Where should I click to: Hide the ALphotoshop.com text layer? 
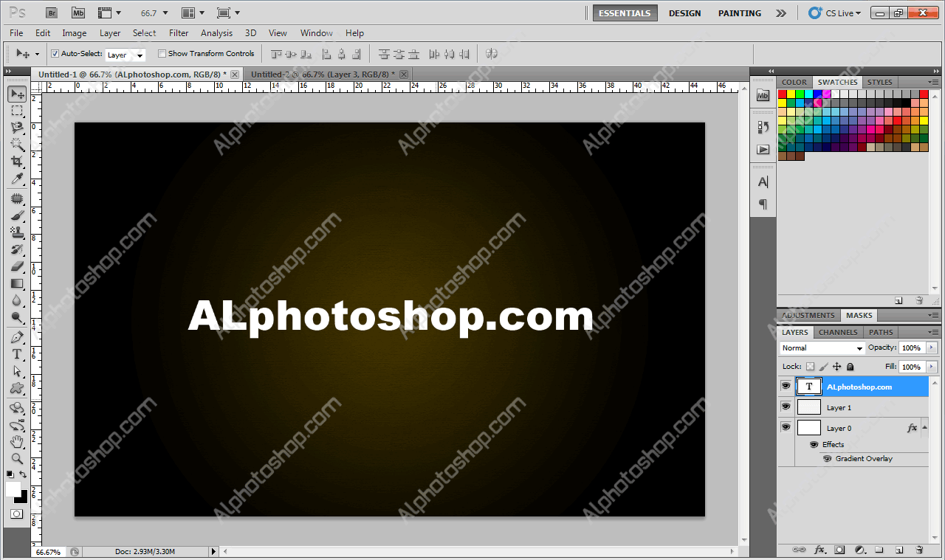[786, 386]
